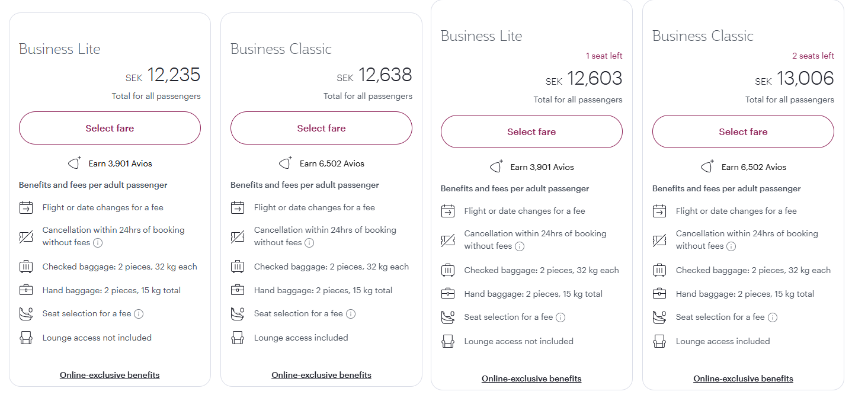This screenshot has height=401, width=868.
Task: Open Online-exclusive benefits under SEK 12,603 fare
Action: point(531,378)
